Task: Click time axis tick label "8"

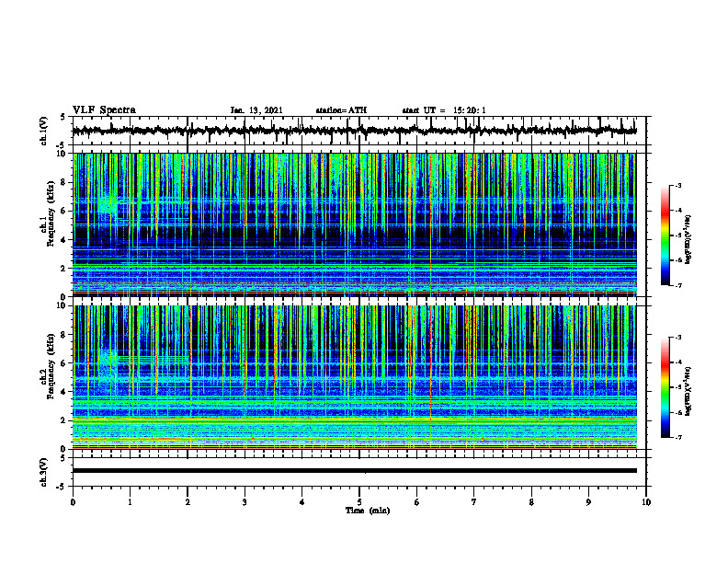Action: 531,502
